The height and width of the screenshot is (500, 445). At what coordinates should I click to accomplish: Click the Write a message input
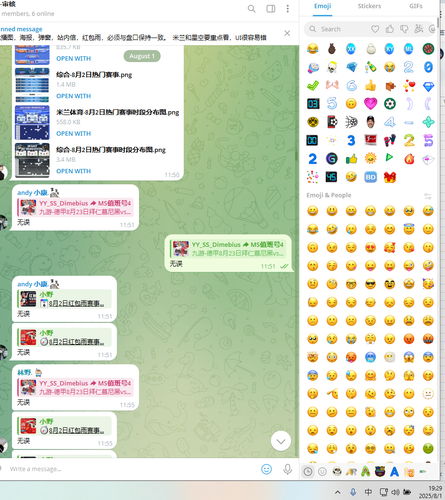(132, 469)
